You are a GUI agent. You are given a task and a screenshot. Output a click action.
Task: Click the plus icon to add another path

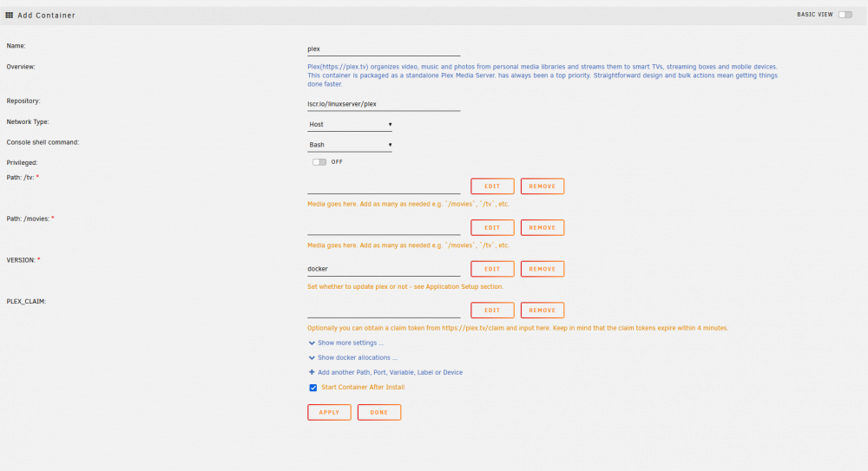click(312, 372)
